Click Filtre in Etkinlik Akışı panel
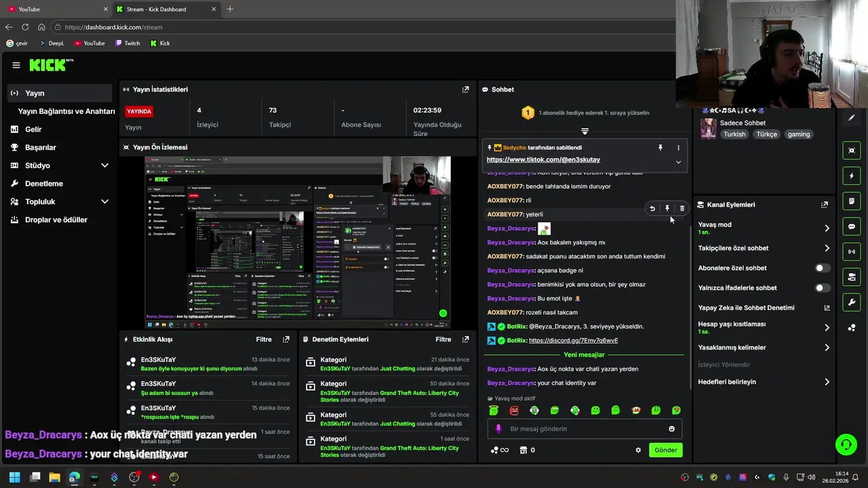This screenshot has height=488, width=868. pyautogui.click(x=264, y=340)
